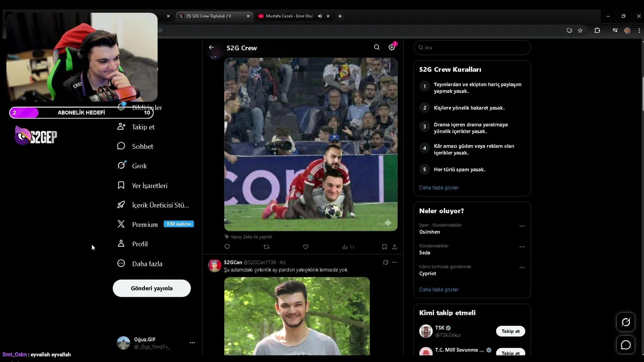Share the football image post
Screen dimensions: 644x362
tap(394, 247)
